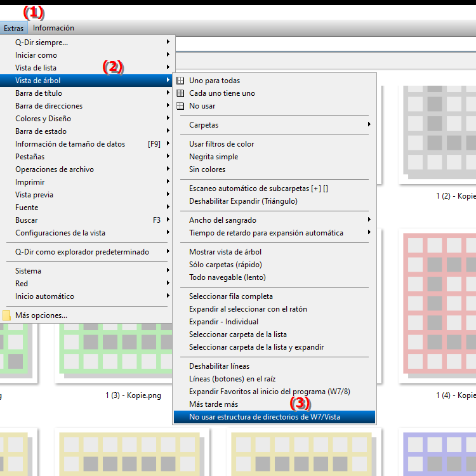Open the Sistema submenu
The width and height of the screenshot is (476, 476).
86,271
